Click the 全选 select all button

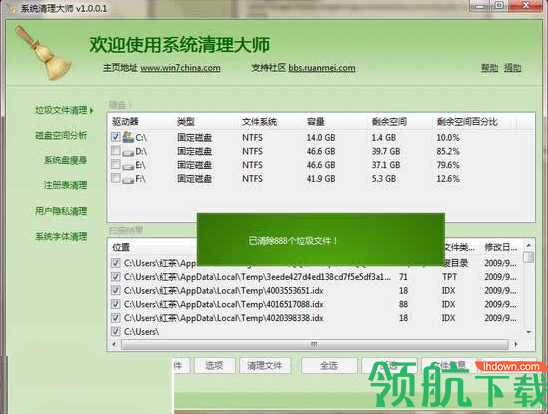tap(329, 365)
